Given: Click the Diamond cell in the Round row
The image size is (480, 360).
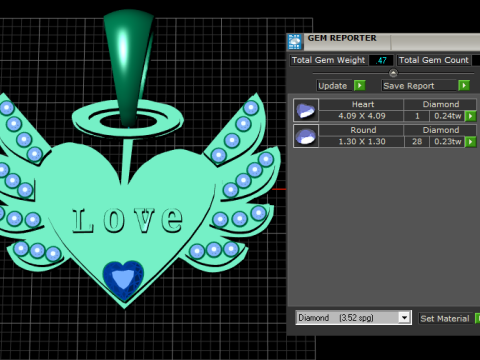Looking at the screenshot, I should [440, 130].
